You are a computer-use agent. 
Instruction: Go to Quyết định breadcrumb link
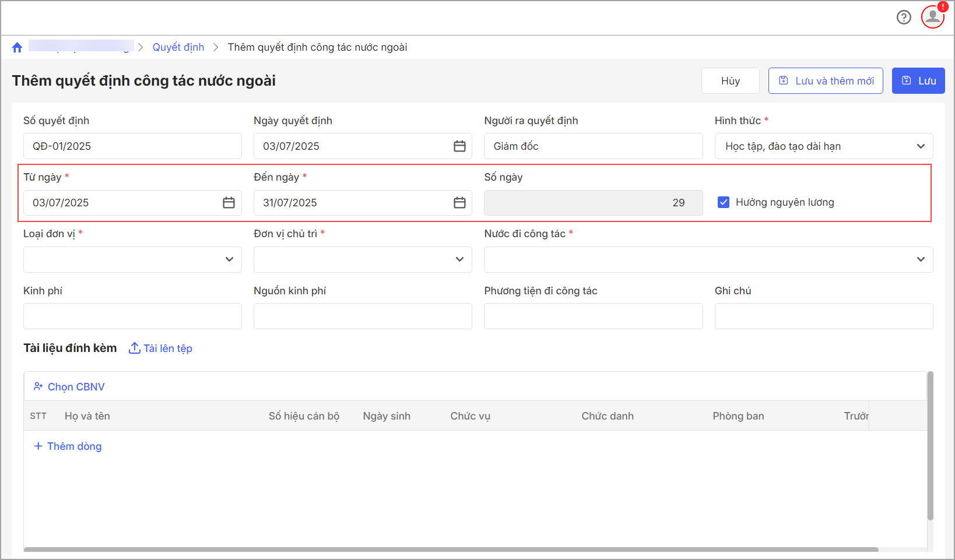[178, 47]
